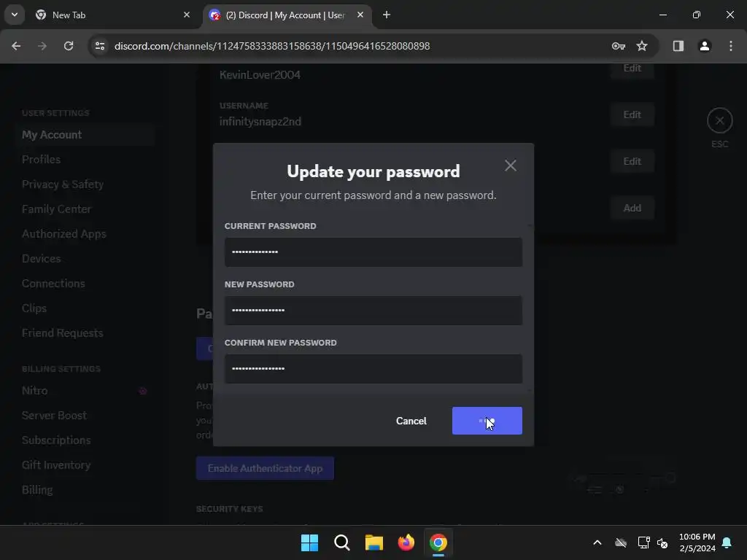View site information icon in address bar
Viewport: 747px width, 560px height.
pos(99,46)
